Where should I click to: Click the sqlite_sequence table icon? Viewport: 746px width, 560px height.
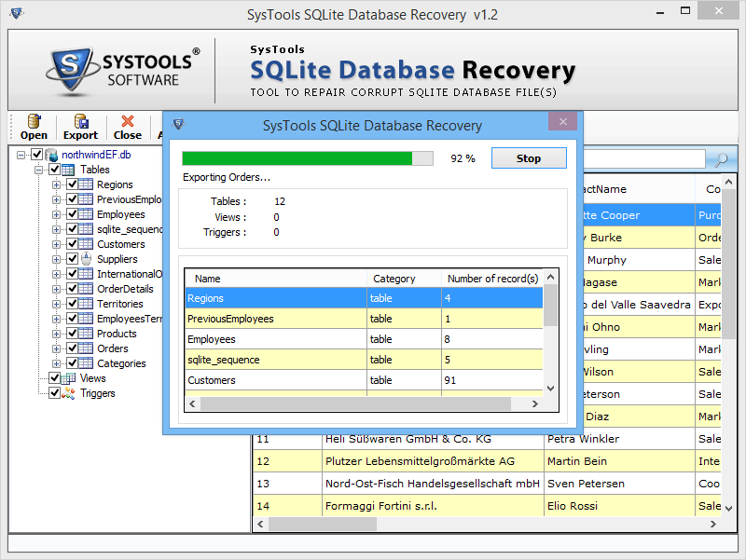[86, 229]
